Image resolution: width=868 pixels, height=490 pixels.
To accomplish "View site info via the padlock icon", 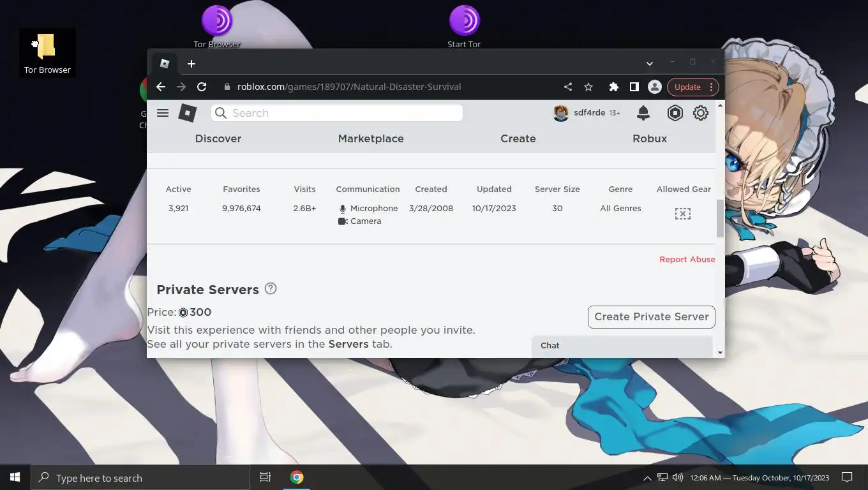I will [x=226, y=87].
